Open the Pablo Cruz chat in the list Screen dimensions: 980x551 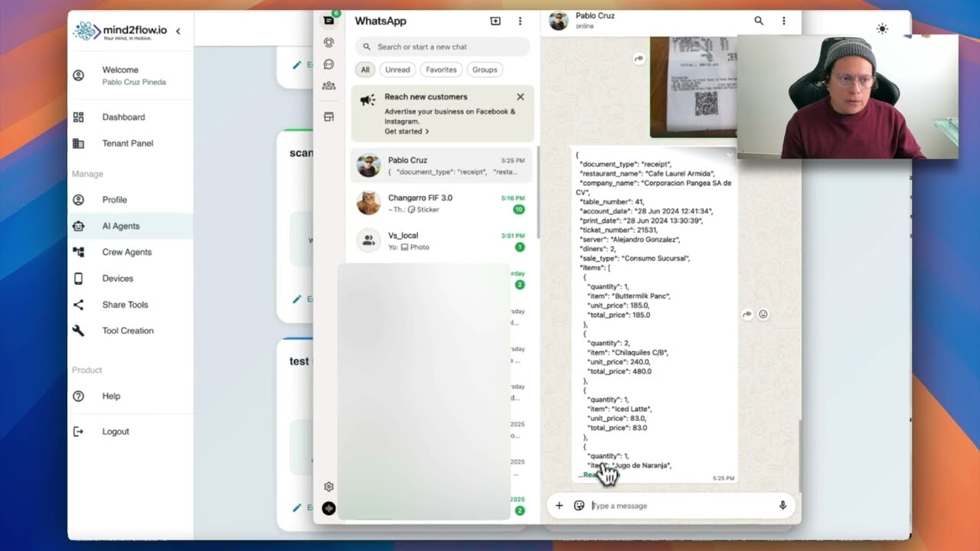tap(442, 165)
